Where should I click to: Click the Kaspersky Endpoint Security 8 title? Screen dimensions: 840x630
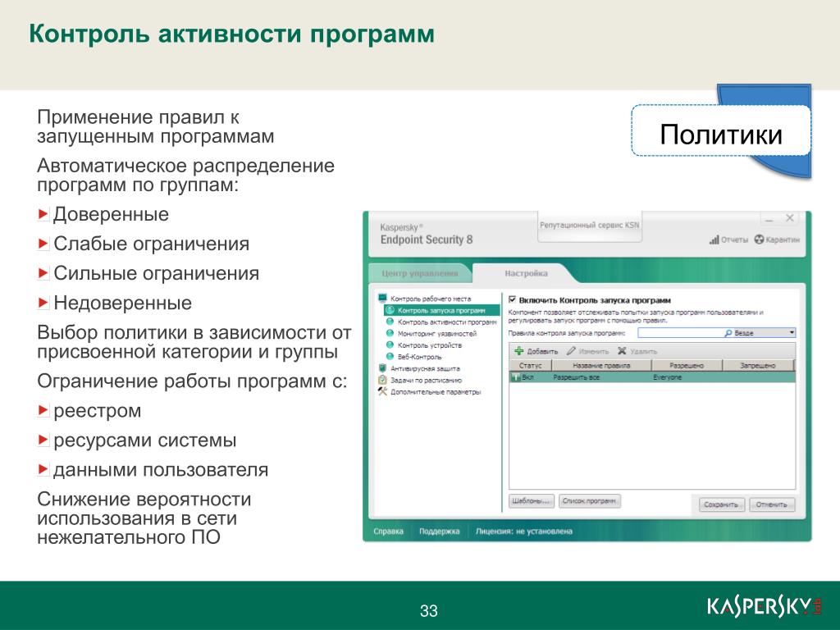click(x=427, y=234)
